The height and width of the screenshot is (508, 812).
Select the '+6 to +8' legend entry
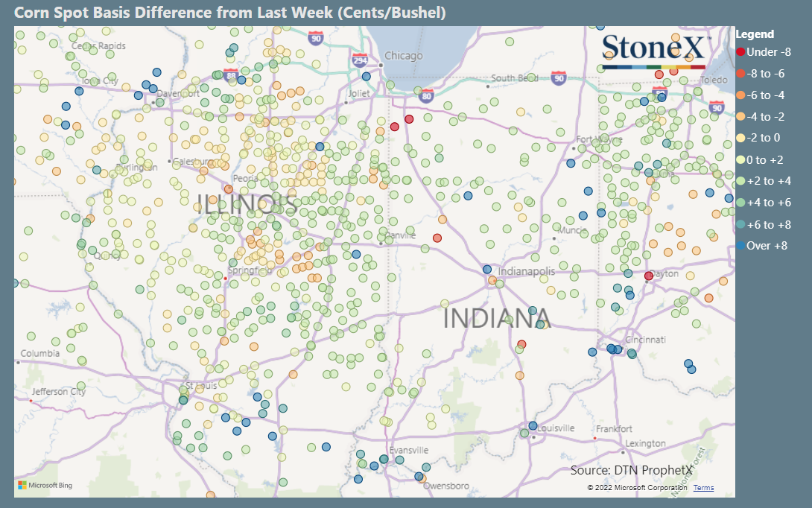[764, 225]
